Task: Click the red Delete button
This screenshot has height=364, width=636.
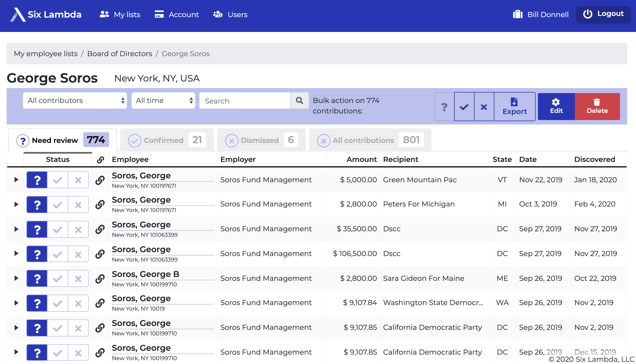Action: [x=597, y=107]
